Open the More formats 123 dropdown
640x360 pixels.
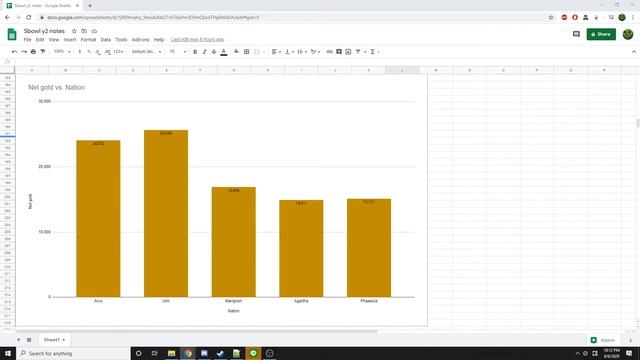click(118, 52)
